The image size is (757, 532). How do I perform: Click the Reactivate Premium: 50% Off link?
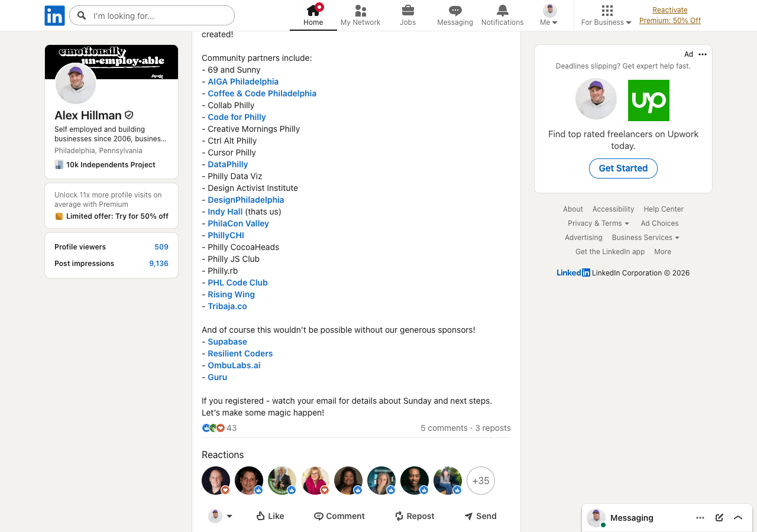[670, 15]
